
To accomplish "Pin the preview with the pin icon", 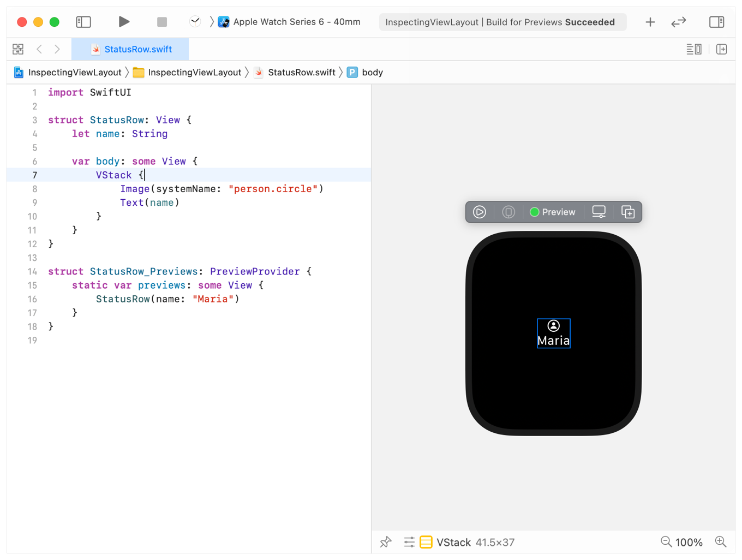I will click(x=386, y=542).
